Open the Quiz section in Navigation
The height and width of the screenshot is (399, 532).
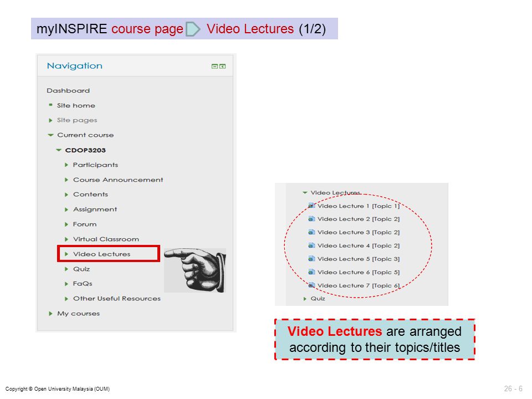[x=81, y=269]
